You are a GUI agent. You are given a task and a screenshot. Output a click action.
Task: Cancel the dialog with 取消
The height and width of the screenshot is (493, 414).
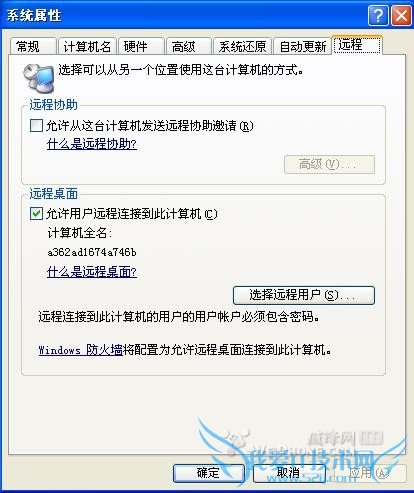(x=289, y=473)
